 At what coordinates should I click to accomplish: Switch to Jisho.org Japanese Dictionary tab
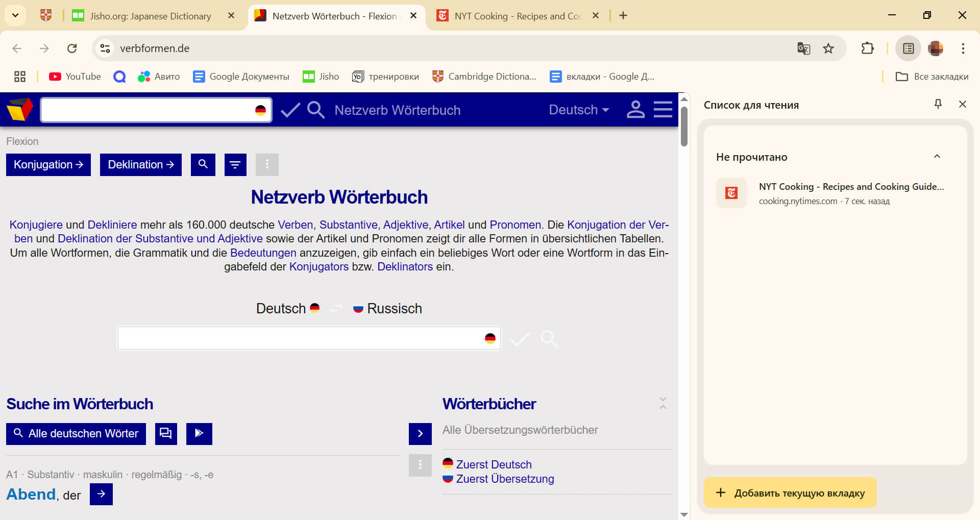pos(151,16)
